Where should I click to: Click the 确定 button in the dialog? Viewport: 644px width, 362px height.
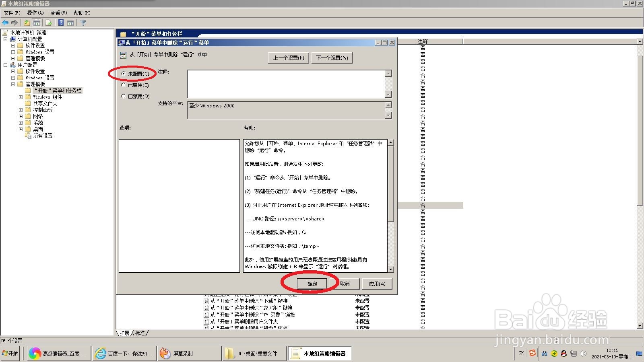point(312,284)
